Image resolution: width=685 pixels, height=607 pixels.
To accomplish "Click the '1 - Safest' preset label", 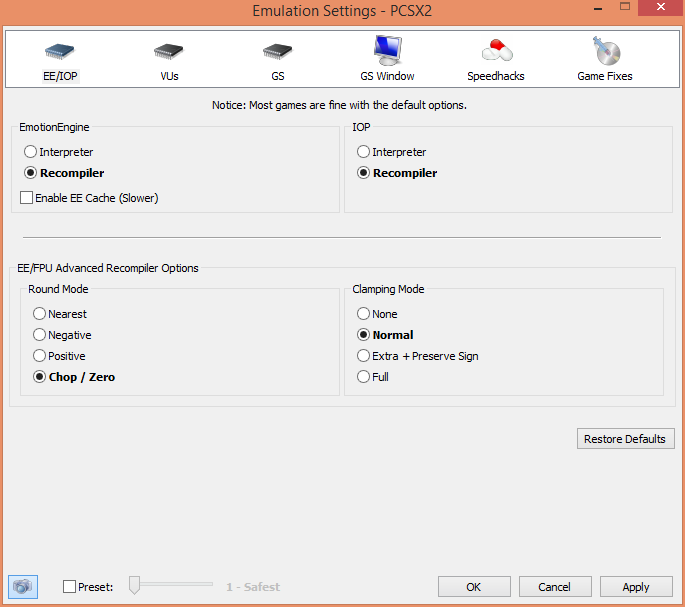I will point(253,587).
